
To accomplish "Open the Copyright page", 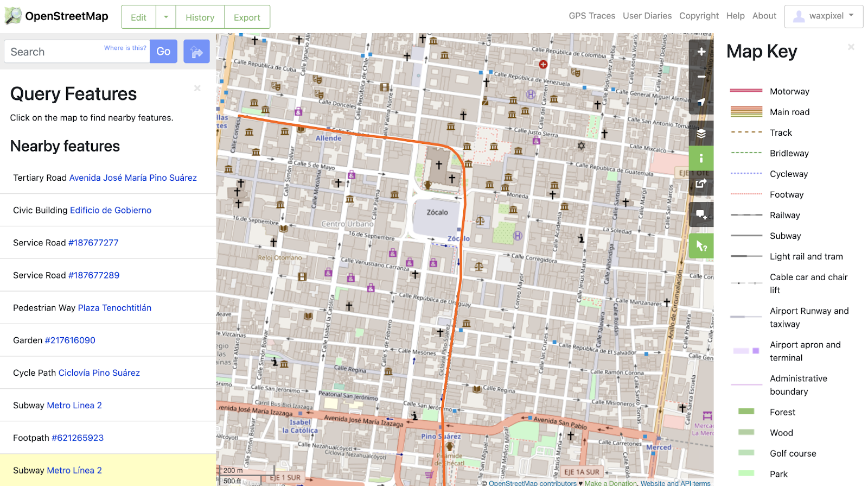I will (x=699, y=16).
